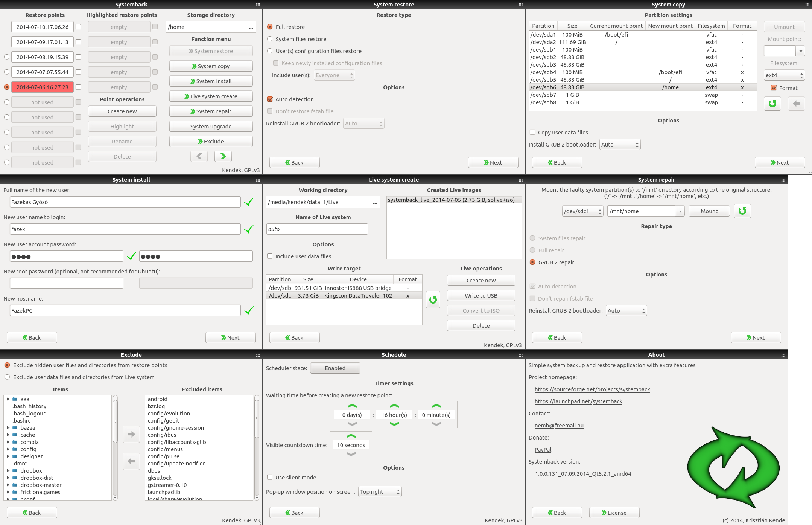Expand the .config folder in the Items tree
The width and height of the screenshot is (812, 525).
[x=8, y=449]
